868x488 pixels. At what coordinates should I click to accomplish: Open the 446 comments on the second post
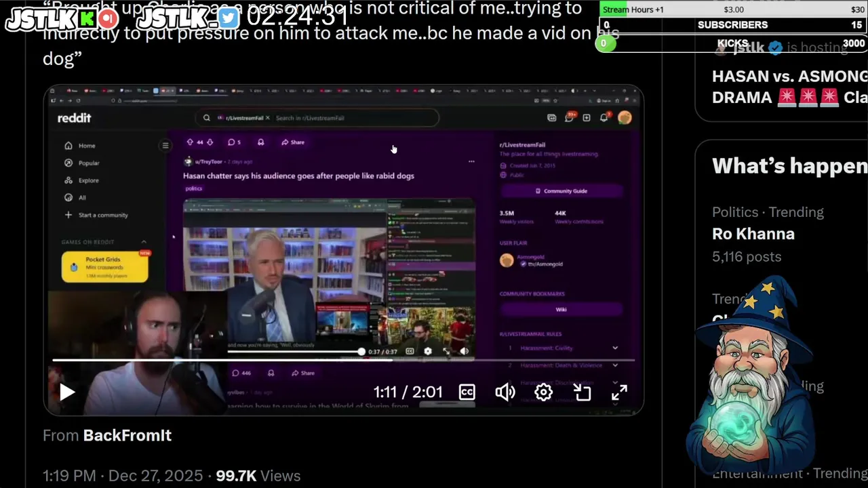(x=241, y=373)
